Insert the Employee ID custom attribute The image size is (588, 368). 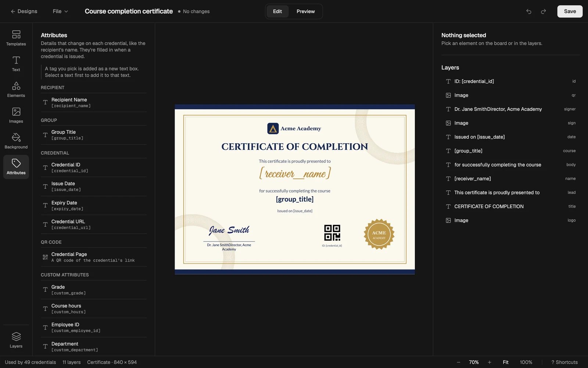click(94, 327)
